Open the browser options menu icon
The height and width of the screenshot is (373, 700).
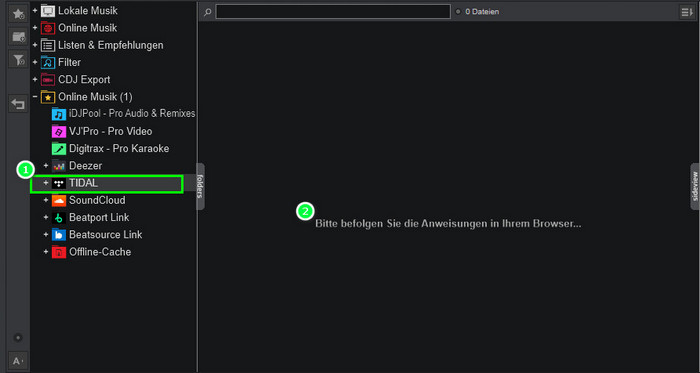pos(687,12)
